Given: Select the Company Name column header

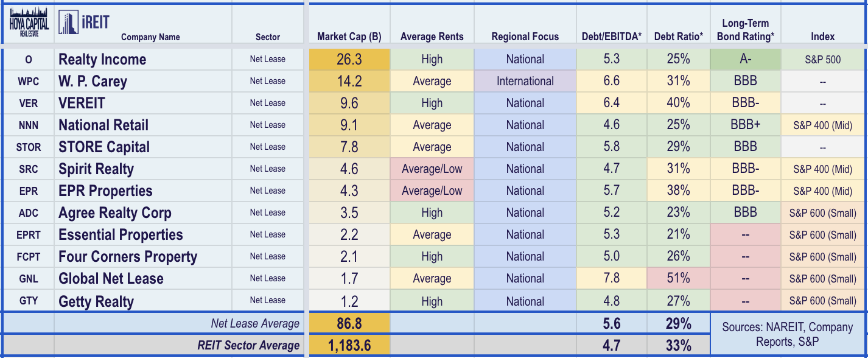Looking at the screenshot, I should [150, 37].
